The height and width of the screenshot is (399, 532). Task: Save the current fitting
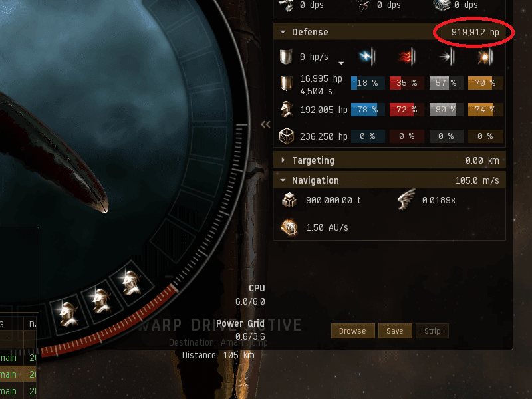pyautogui.click(x=395, y=331)
